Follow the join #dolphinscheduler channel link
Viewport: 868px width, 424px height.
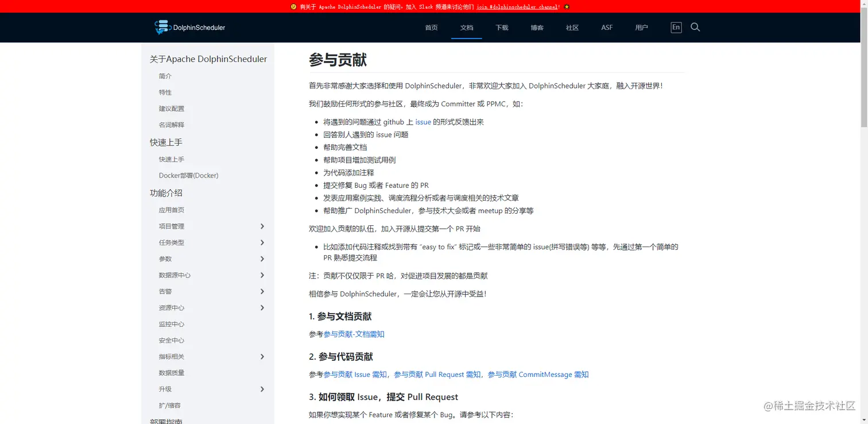[x=517, y=7]
